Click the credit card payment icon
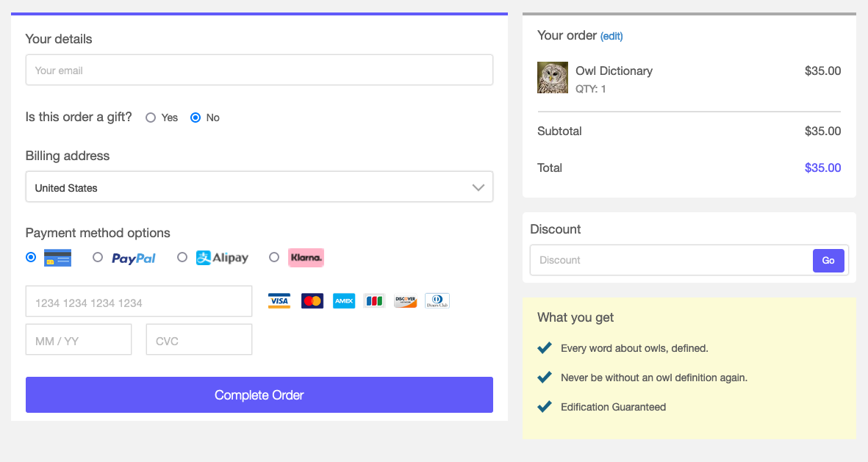Image resolution: width=868 pixels, height=462 pixels. (57, 258)
